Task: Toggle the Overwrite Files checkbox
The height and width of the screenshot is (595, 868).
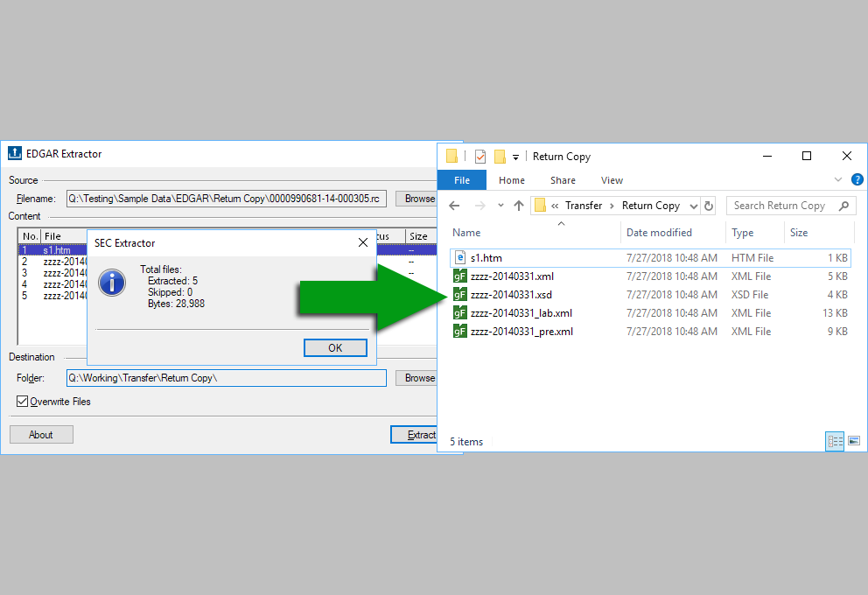Action: [22, 402]
